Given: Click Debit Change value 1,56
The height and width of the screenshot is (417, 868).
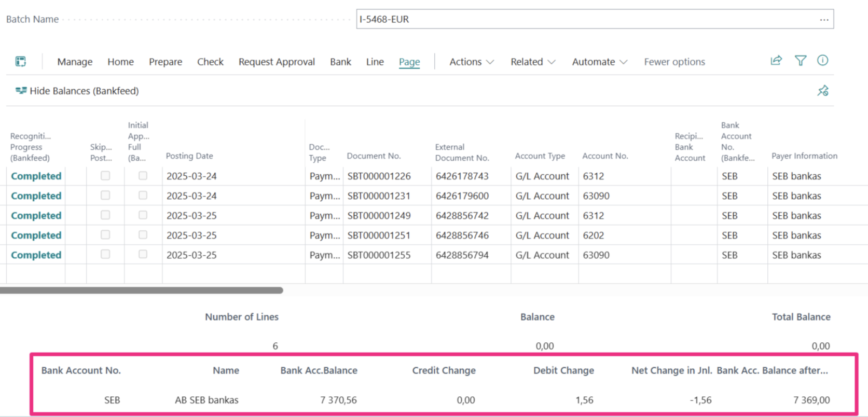Looking at the screenshot, I should coord(584,400).
